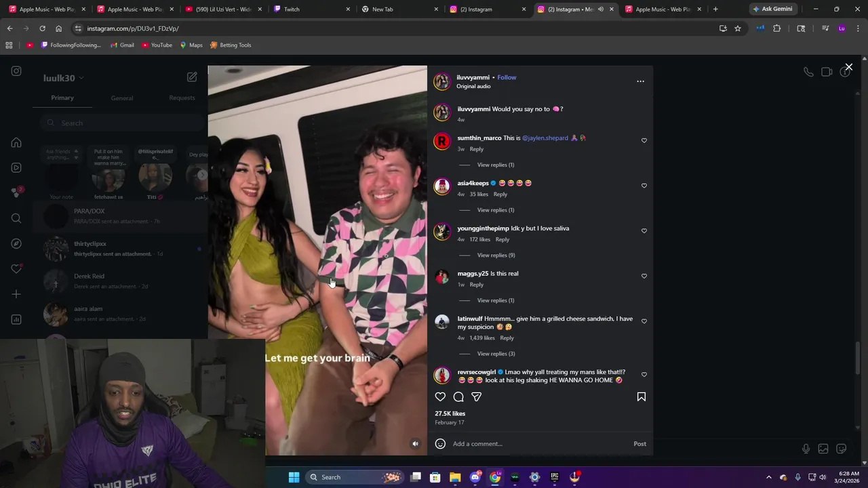Switch to General messages tab
The height and width of the screenshot is (488, 868).
pyautogui.click(x=122, y=98)
